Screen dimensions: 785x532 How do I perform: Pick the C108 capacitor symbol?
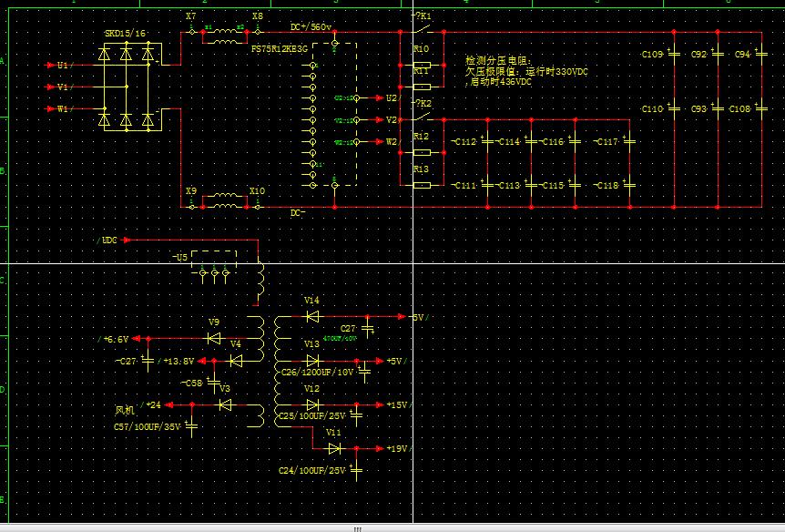760,108
